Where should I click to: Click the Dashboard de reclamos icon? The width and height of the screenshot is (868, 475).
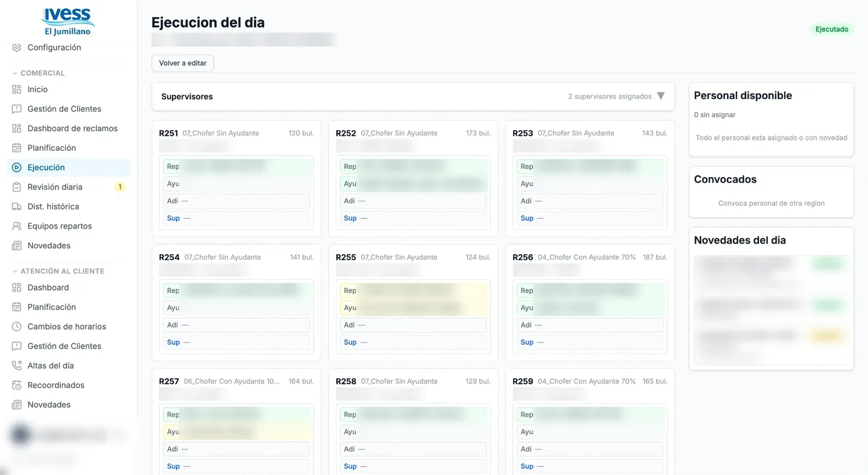17,129
